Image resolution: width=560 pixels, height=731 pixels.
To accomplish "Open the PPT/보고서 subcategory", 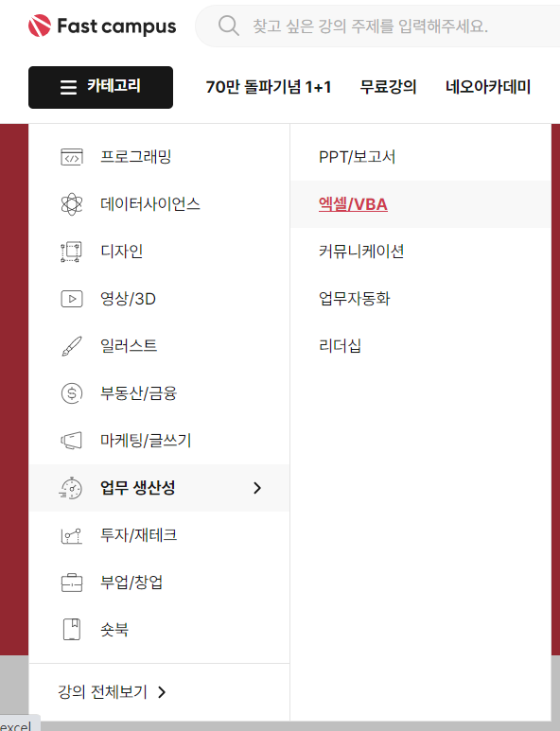I will [358, 157].
